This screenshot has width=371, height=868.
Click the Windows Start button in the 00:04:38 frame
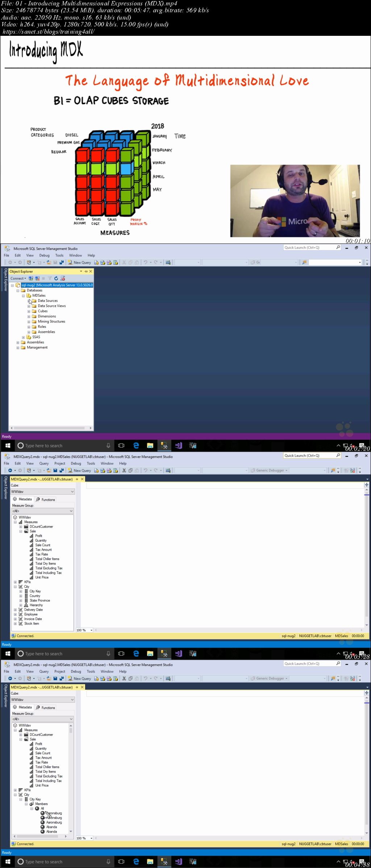pos(8,861)
